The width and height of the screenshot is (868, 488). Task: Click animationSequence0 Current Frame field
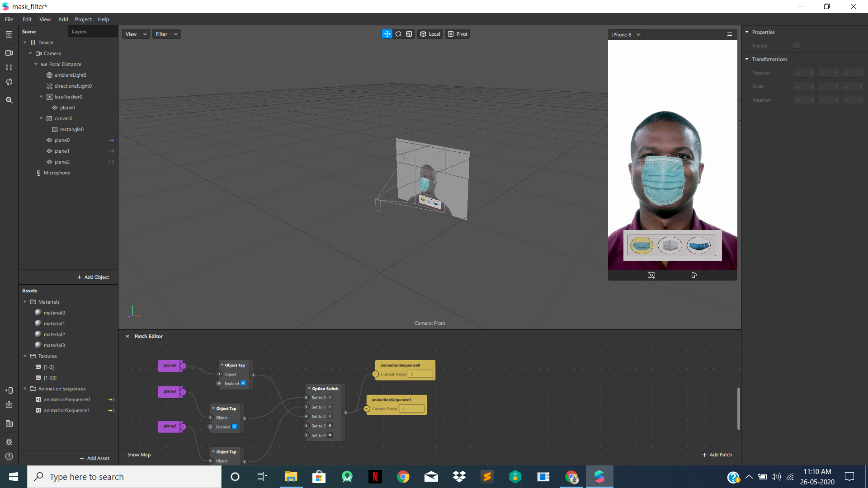click(x=420, y=374)
